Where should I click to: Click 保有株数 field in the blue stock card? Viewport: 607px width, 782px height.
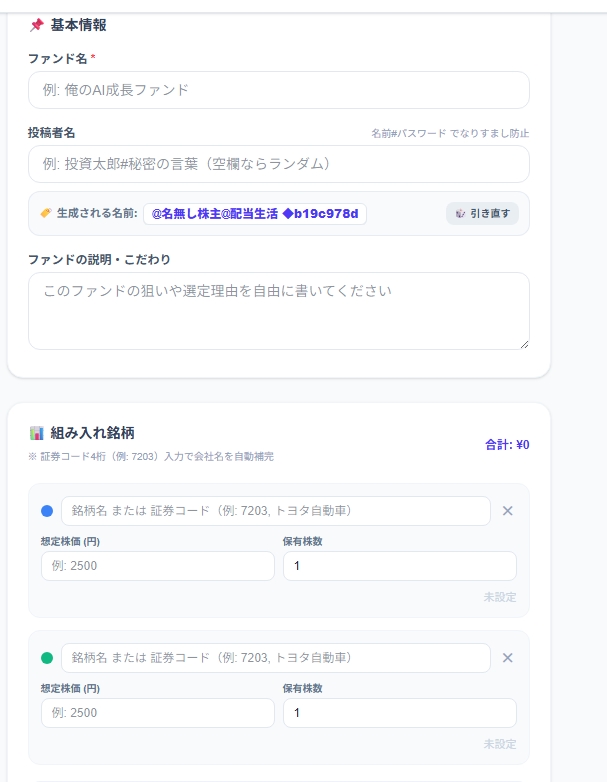coord(400,566)
